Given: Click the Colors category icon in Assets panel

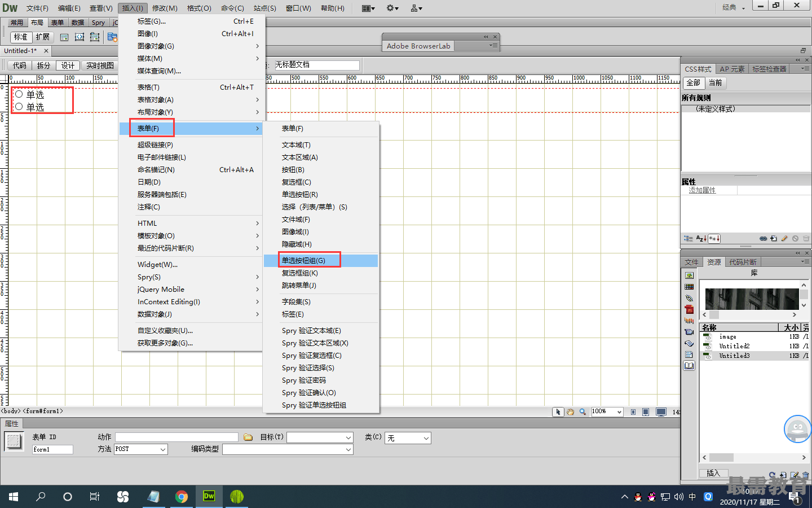Looking at the screenshot, I should tap(689, 287).
